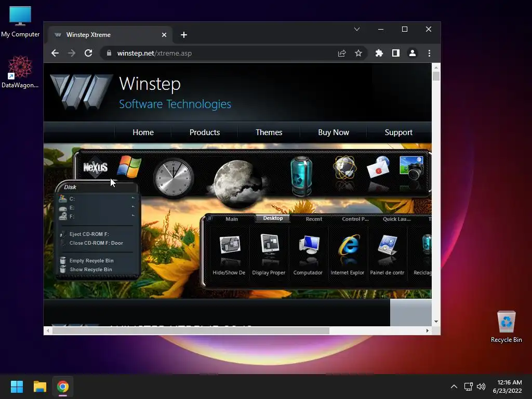Click the forward navigation arrow
The image size is (532, 399).
pos(72,54)
